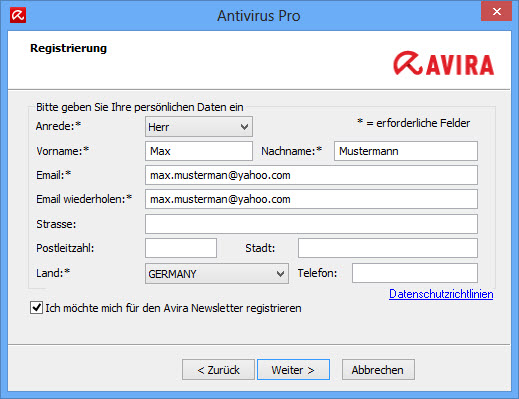Click the 'Antivirus Pro' window title
The height and width of the screenshot is (399, 519).
click(x=259, y=16)
